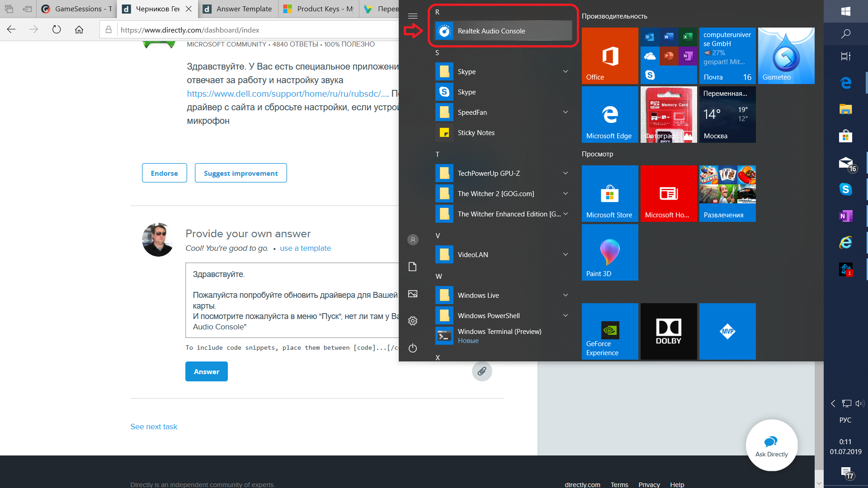Open the Paint 3D tile
The image size is (868, 488).
[x=610, y=252]
